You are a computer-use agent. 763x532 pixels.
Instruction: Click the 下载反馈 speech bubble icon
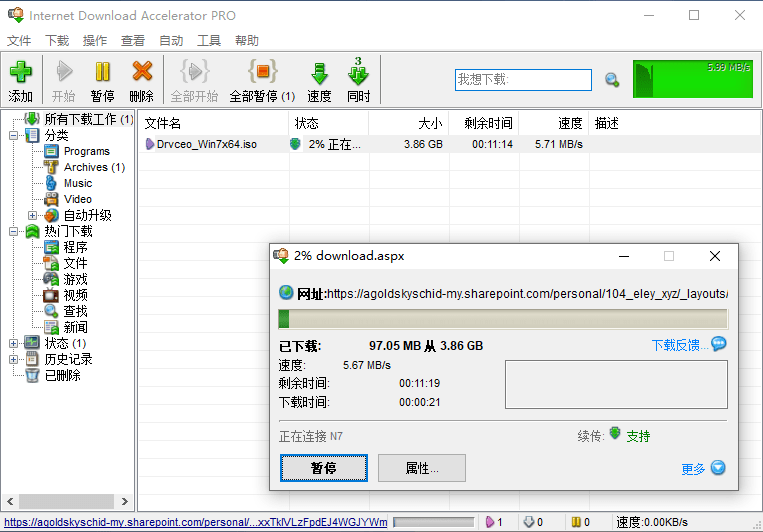click(x=718, y=344)
